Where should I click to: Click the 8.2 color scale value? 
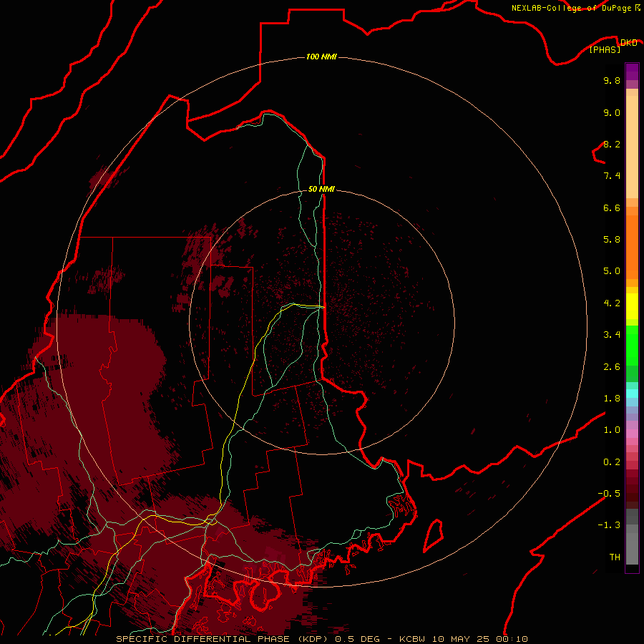(x=612, y=144)
